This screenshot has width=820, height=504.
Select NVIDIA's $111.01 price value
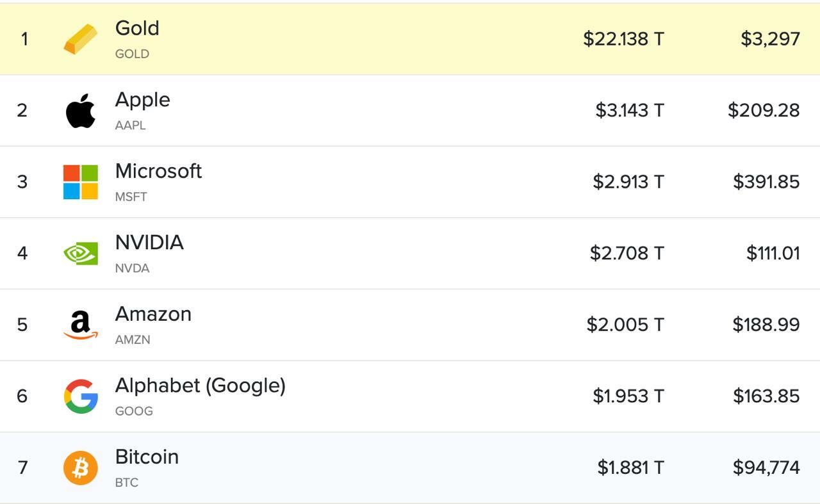(773, 254)
